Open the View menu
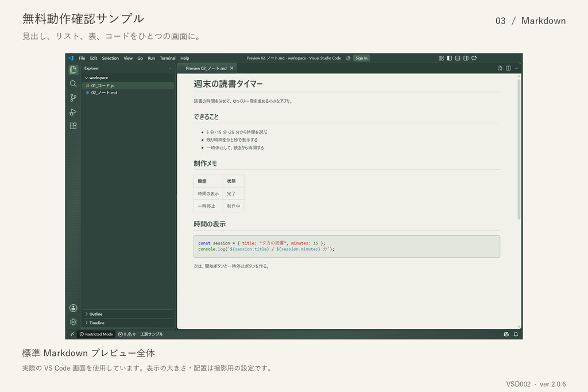This screenshot has width=588, height=392. pyautogui.click(x=128, y=58)
